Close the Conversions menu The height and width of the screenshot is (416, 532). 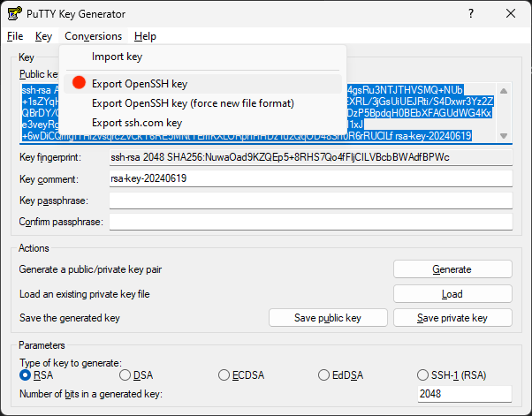(94, 36)
